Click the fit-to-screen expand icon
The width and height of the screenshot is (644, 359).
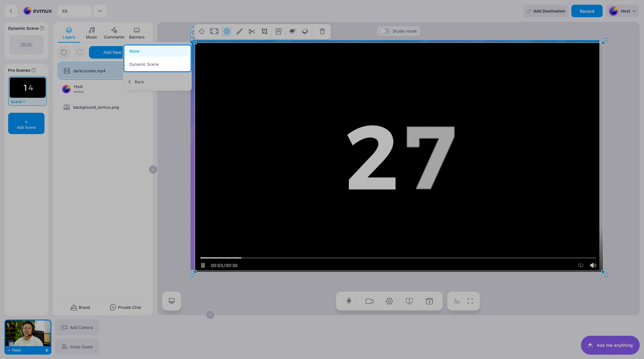pos(214,31)
